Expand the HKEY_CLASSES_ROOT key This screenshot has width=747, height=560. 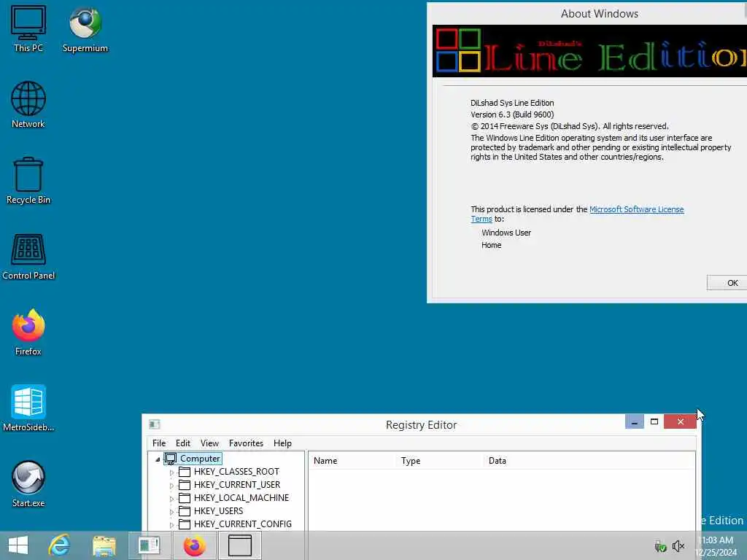pyautogui.click(x=172, y=472)
